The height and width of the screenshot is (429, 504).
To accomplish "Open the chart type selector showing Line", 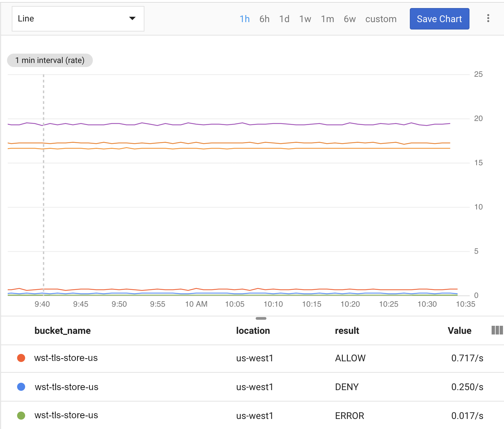I will click(x=78, y=19).
